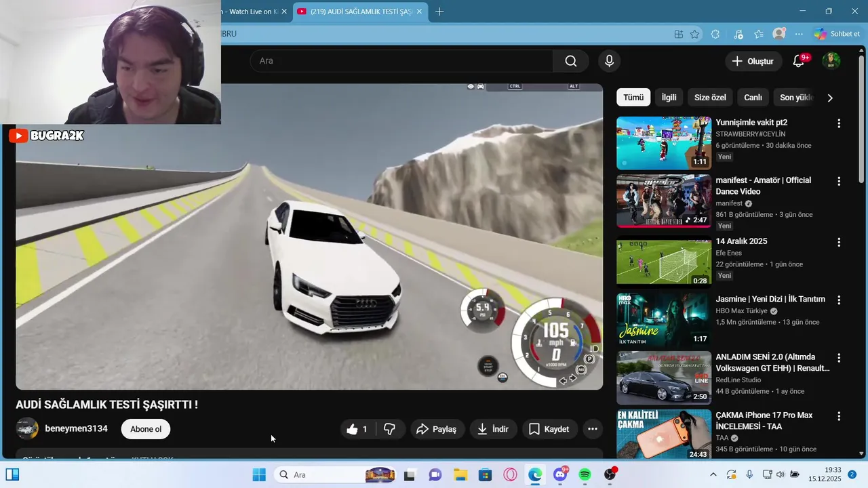Show more filter chips with right arrow
Screen dimensions: 868x488
click(x=830, y=98)
